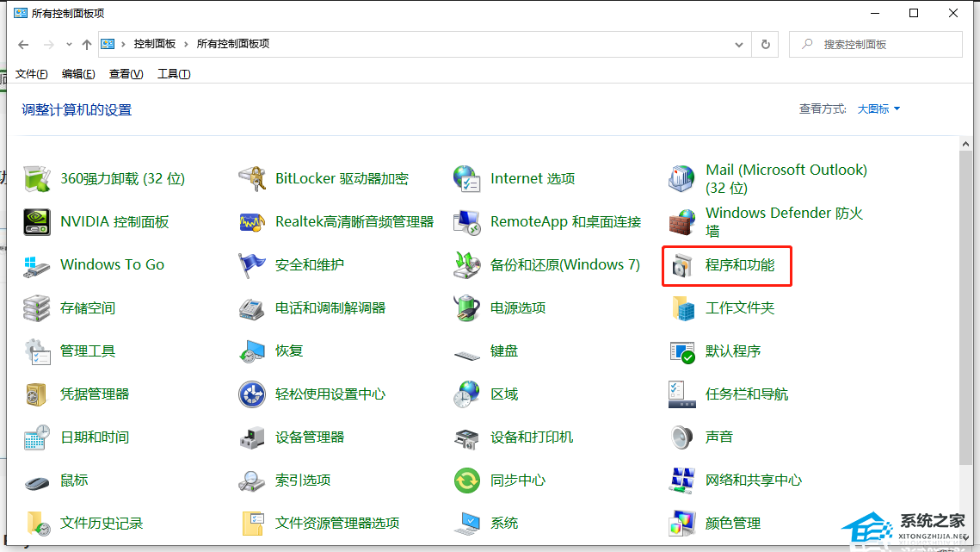980x552 pixels.
Task: Open Windows Defender 防火墙 brick wall icon
Action: tap(682, 222)
